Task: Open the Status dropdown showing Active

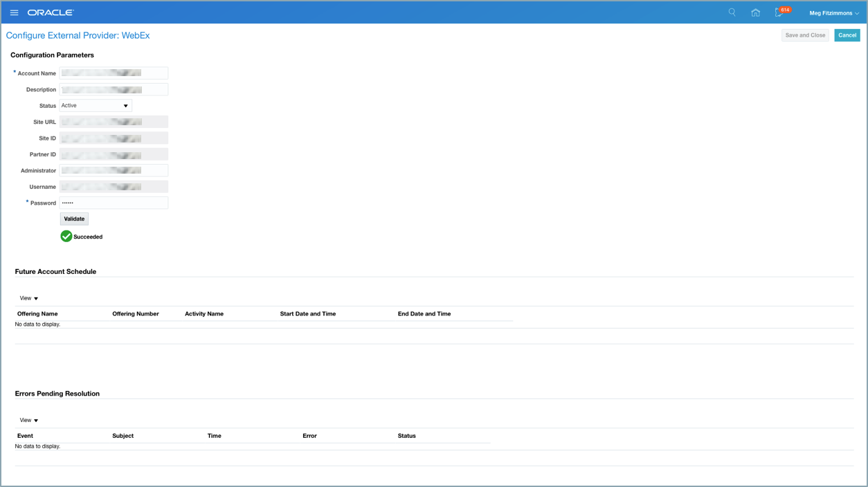Action: 96,106
